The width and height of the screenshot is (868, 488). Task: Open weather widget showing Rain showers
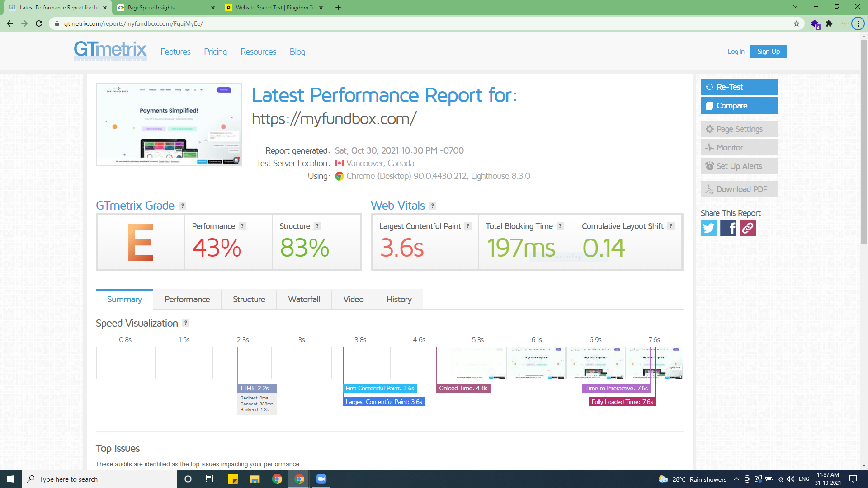(x=693, y=479)
